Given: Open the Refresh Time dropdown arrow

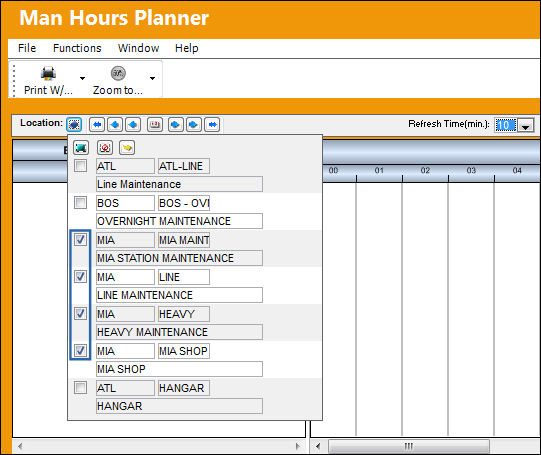Looking at the screenshot, I should (x=525, y=125).
